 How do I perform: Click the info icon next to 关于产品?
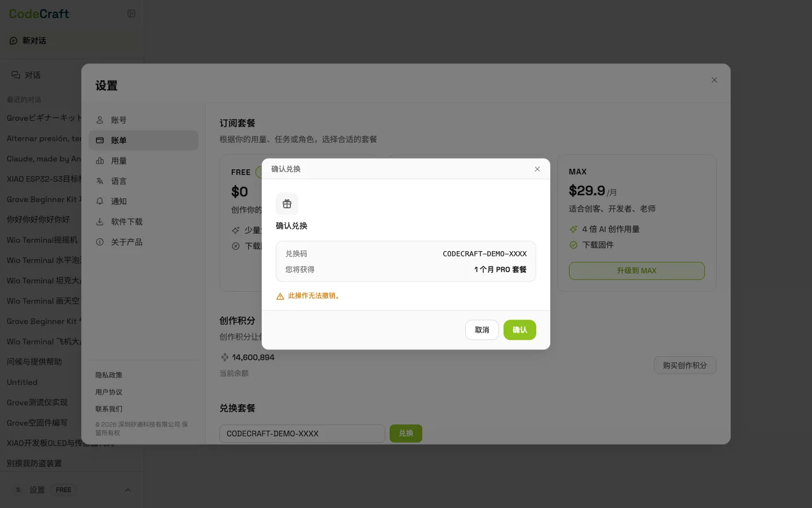pos(100,242)
